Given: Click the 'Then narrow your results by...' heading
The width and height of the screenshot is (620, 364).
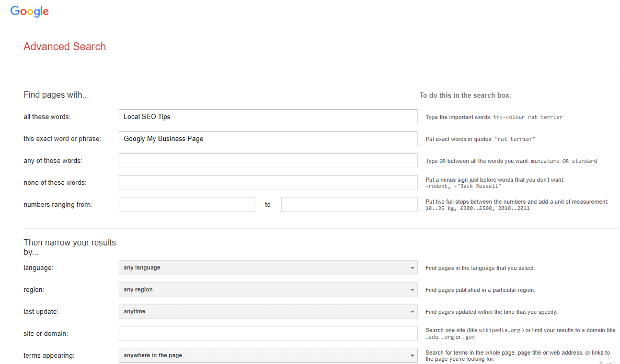Looking at the screenshot, I should (70, 248).
